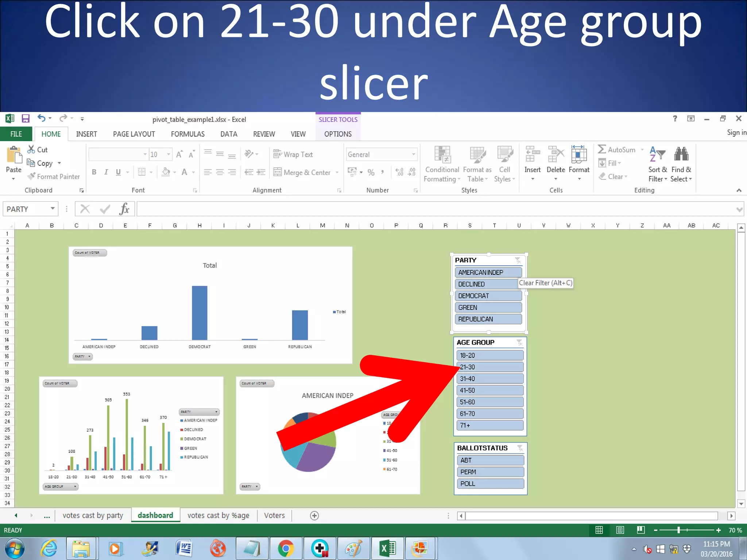The image size is (747, 560).
Task: Switch to Page Layout view icon
Action: (x=620, y=530)
